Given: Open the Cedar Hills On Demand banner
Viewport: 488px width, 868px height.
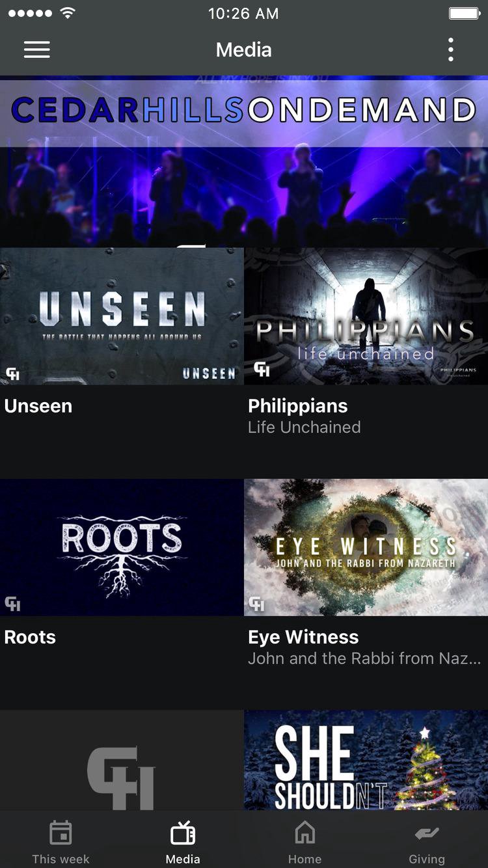Looking at the screenshot, I should tap(244, 161).
